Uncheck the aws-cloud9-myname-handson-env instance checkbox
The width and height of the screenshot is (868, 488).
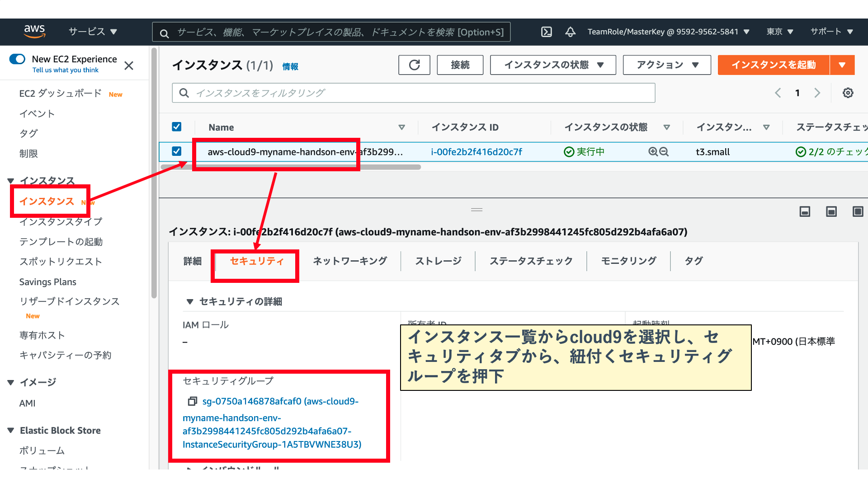coord(177,151)
